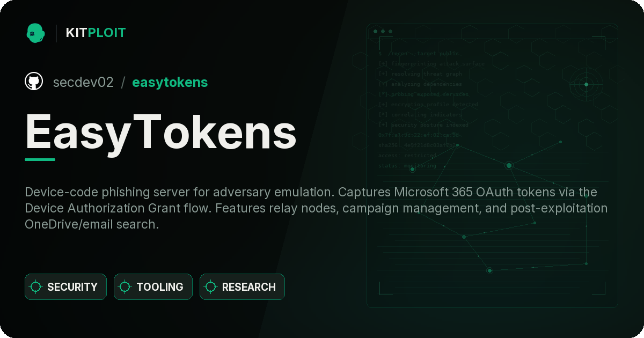The height and width of the screenshot is (338, 644).
Task: Click the 'Device-code phishing server' description line
Action: tap(311, 192)
